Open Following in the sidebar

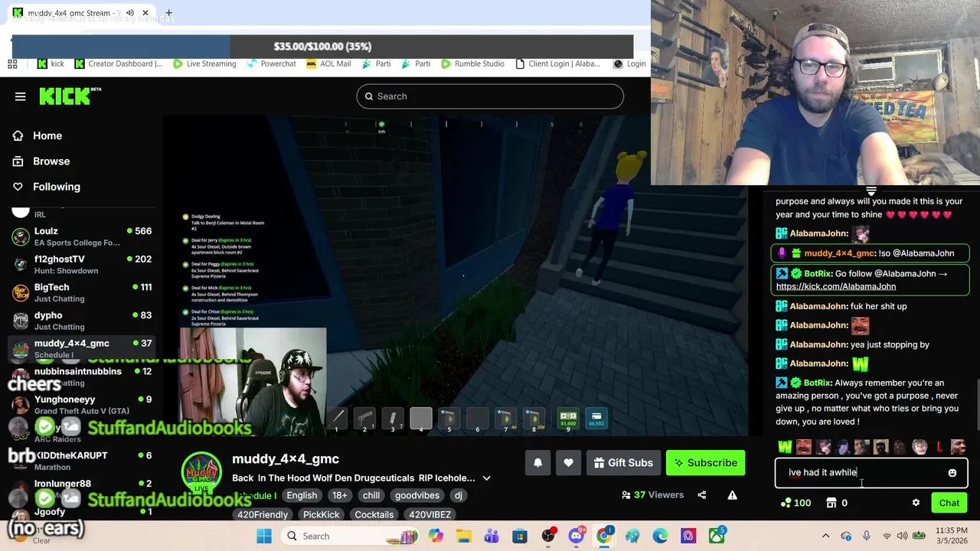(x=56, y=186)
